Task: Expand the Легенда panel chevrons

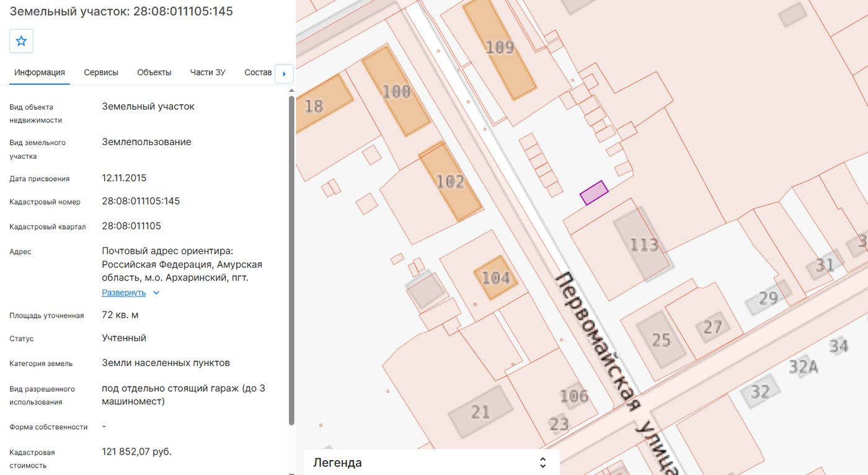Action: [x=542, y=463]
